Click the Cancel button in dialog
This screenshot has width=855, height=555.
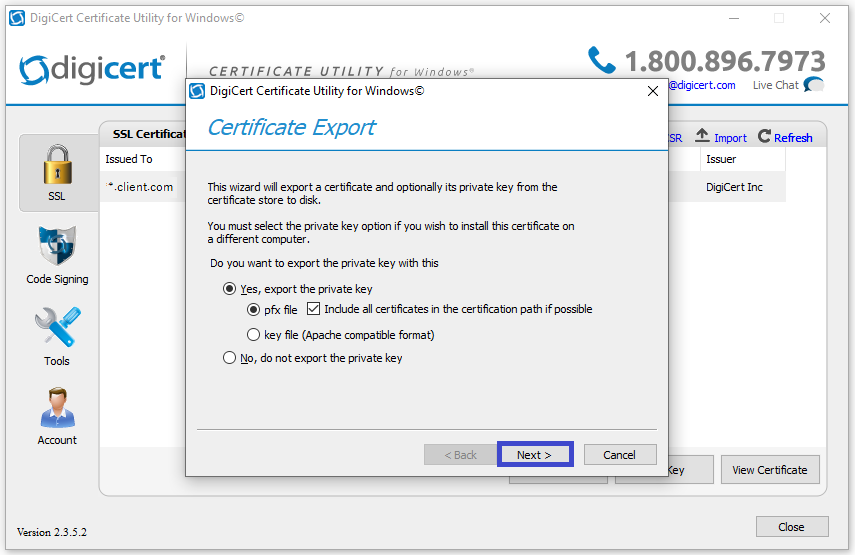[x=620, y=455]
